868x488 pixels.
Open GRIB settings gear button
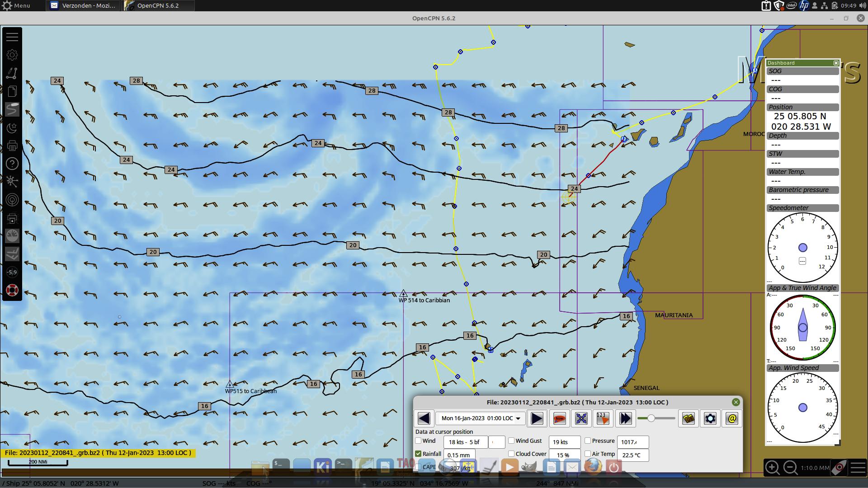tap(710, 418)
